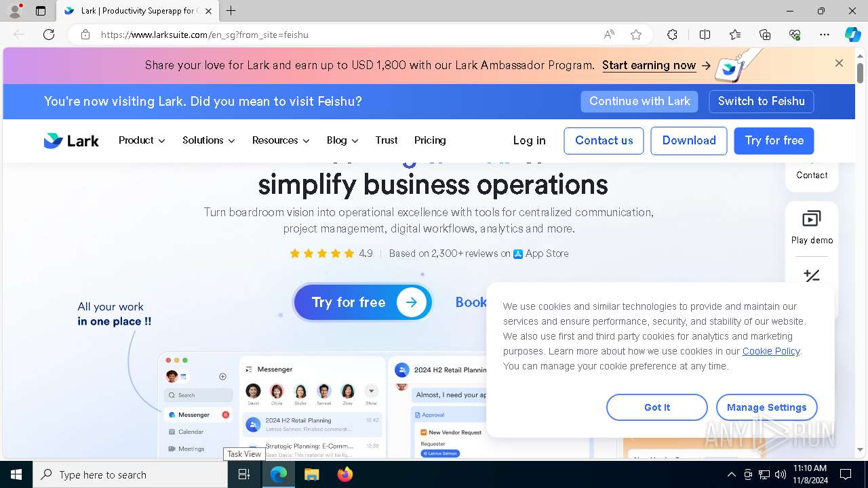Viewport: 868px width, 488px height.
Task: Open the notification center icon
Action: pyautogui.click(x=846, y=474)
